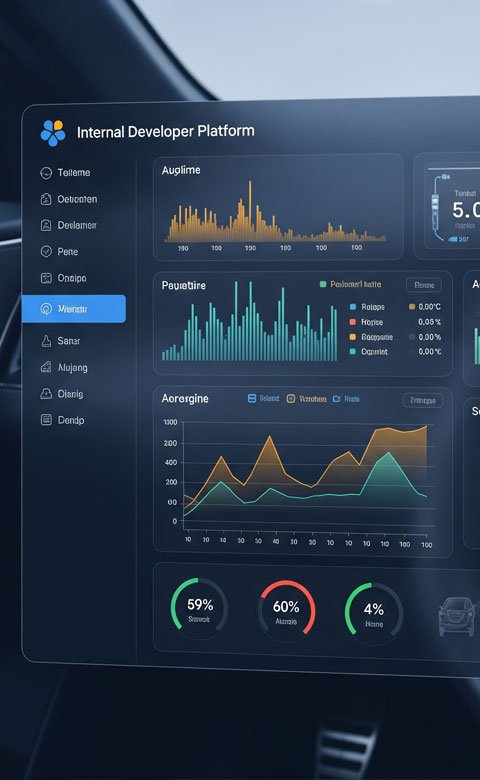Open the Sanar flask icon

[46, 341]
